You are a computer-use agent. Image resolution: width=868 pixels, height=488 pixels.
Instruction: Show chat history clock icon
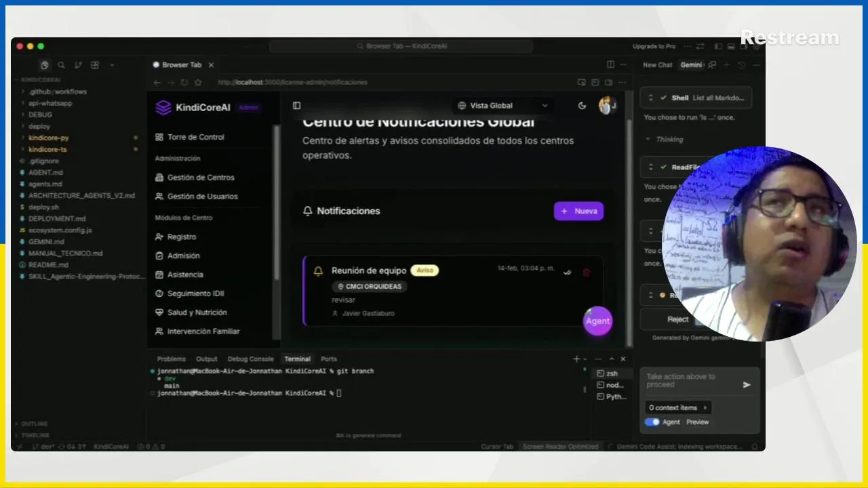point(741,65)
